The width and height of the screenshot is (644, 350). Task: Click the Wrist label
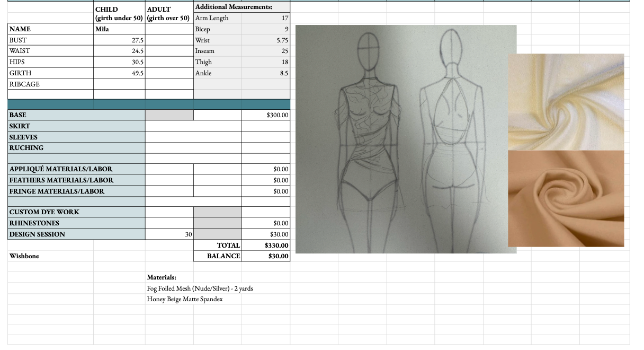point(218,40)
